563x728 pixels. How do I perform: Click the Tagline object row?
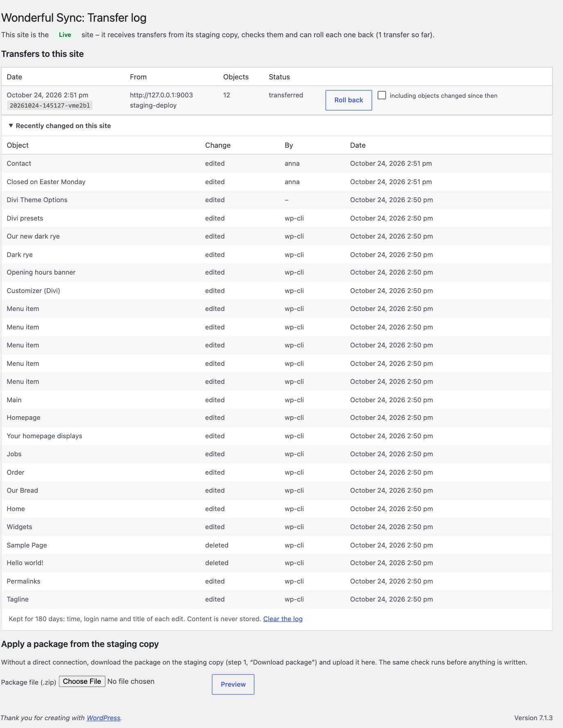[x=277, y=600]
